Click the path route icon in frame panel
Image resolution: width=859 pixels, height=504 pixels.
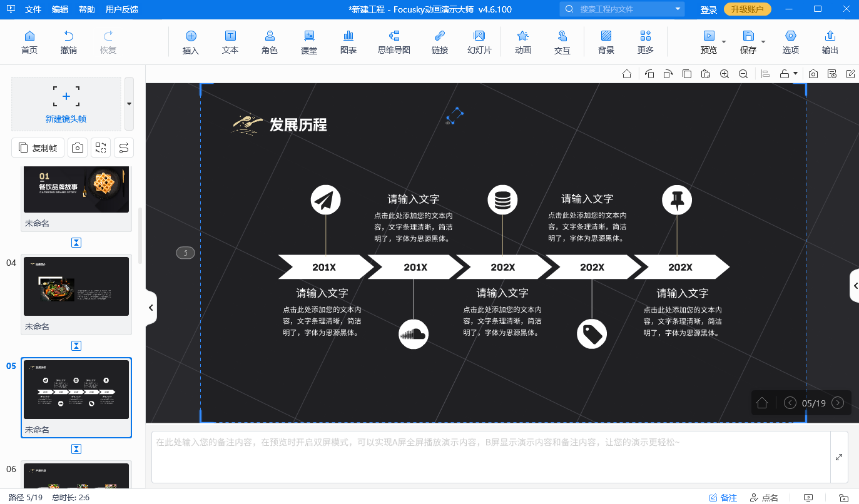point(124,148)
